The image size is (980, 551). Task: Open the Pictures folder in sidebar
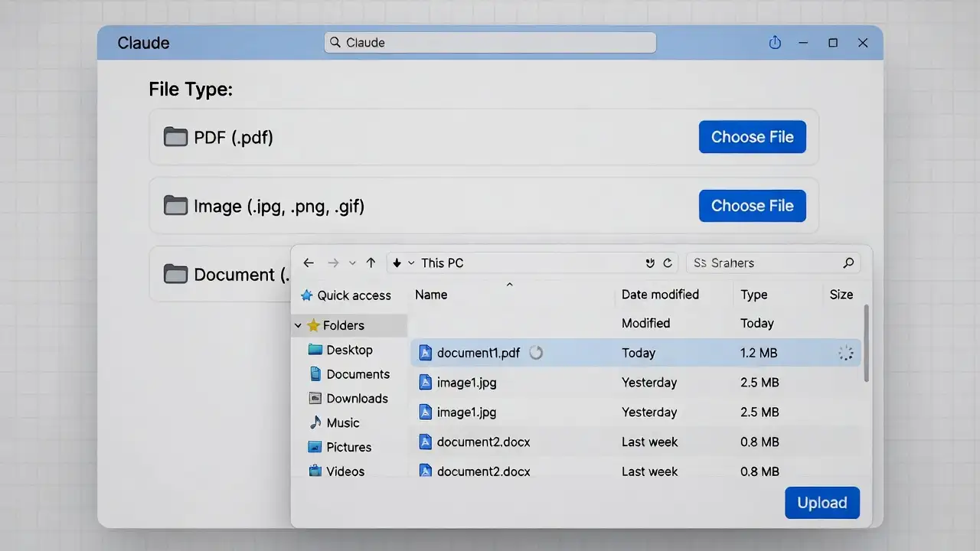tap(348, 447)
